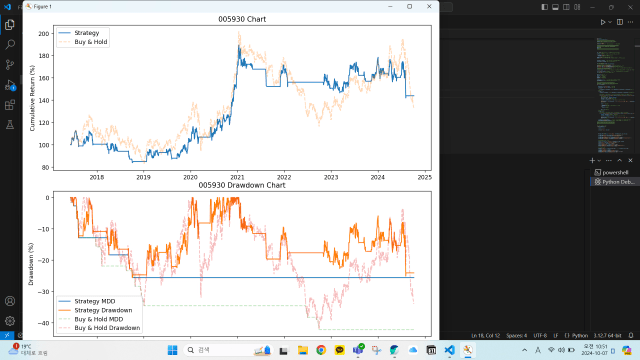Click the Strategy Drawdown legend entry
Image resolution: width=640 pixels, height=360 pixels.
[95, 310]
